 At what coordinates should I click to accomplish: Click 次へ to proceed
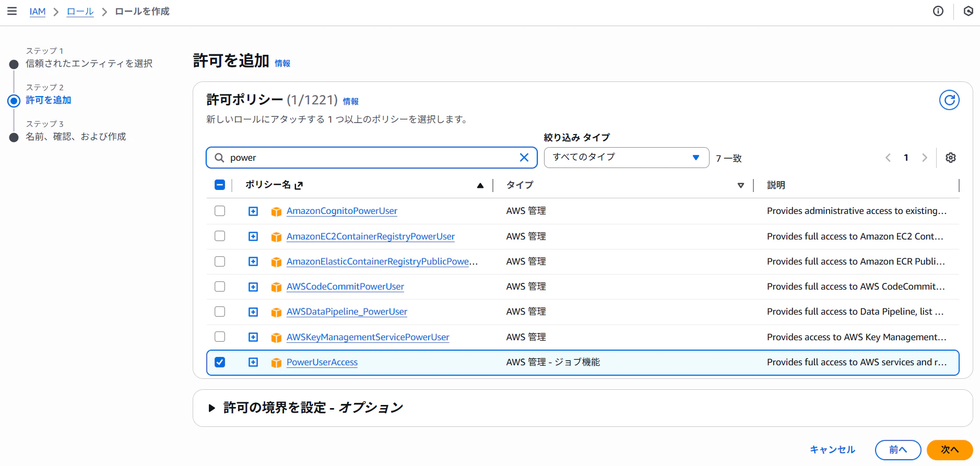[x=950, y=450]
